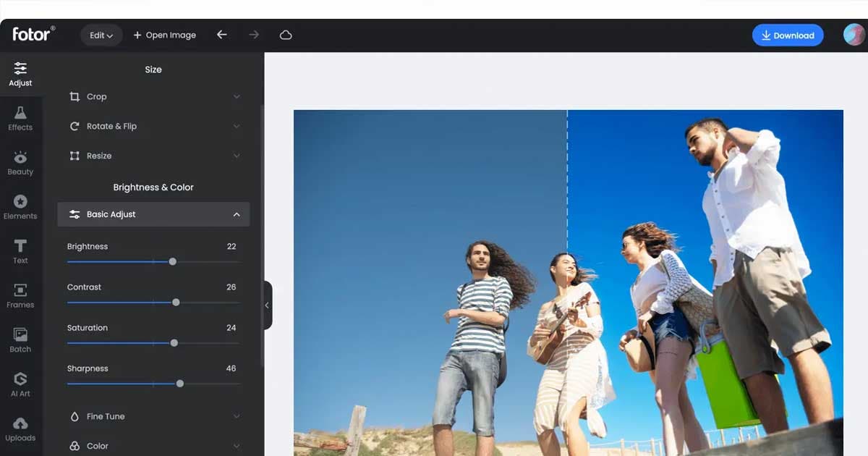
Task: Open the Uploads panel
Action: pyautogui.click(x=20, y=428)
